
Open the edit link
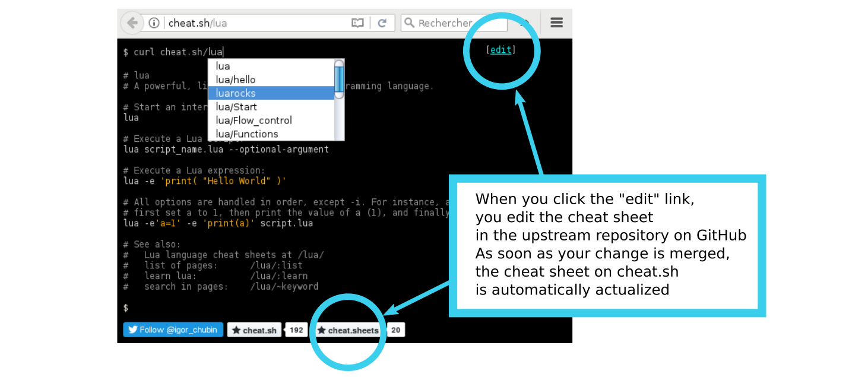point(500,50)
